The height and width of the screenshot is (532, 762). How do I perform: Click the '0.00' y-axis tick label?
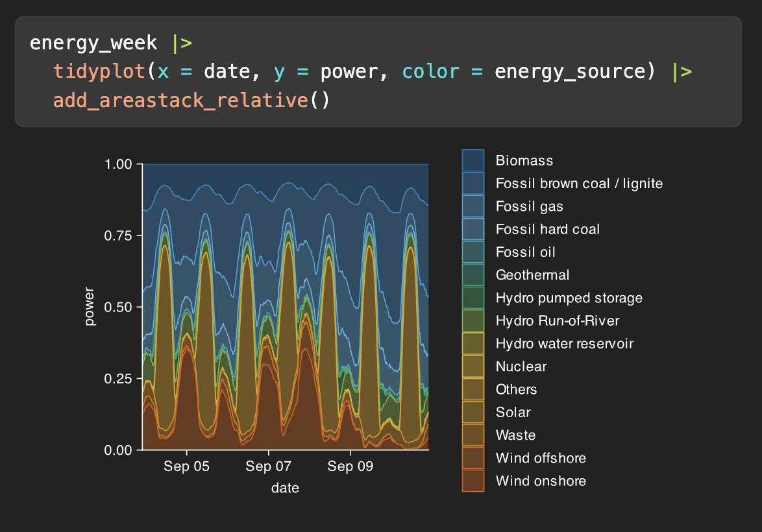(118, 450)
